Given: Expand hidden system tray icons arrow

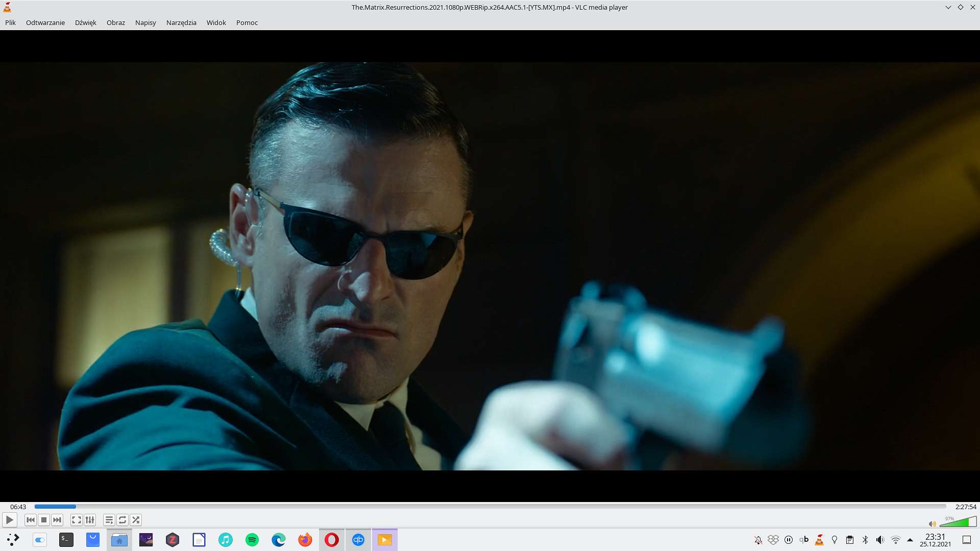Looking at the screenshot, I should (x=910, y=540).
